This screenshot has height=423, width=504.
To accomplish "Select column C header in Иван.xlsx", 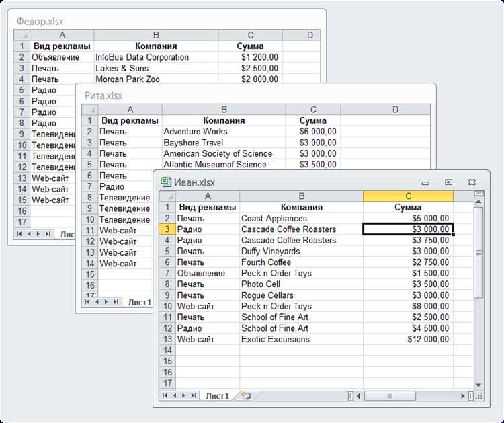I will pyautogui.click(x=408, y=196).
